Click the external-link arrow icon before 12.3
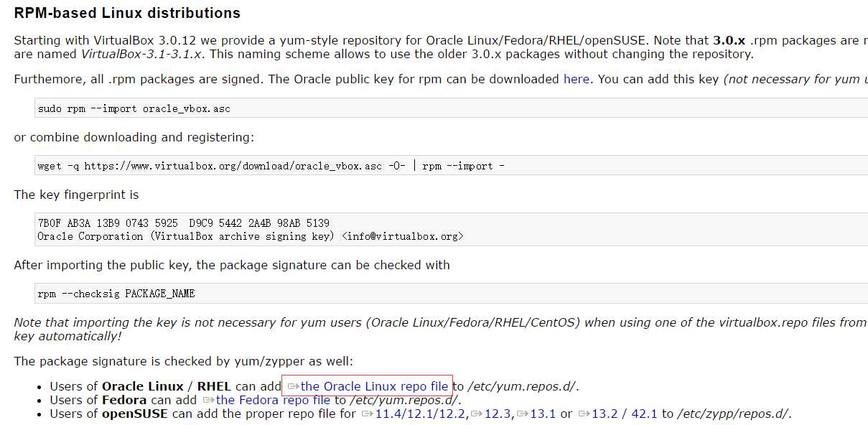This screenshot has width=868, height=425. pyautogui.click(x=477, y=414)
